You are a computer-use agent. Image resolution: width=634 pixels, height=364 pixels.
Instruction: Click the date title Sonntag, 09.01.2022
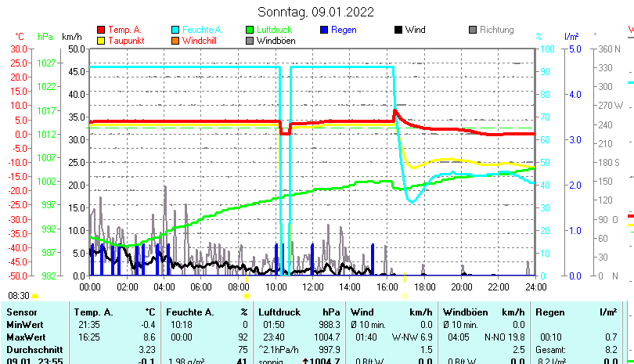point(315,12)
